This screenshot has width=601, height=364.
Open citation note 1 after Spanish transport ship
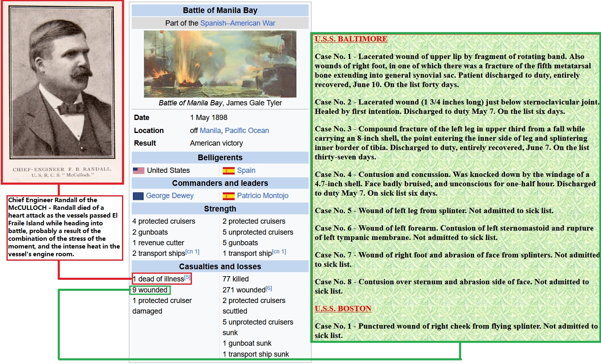(279, 252)
